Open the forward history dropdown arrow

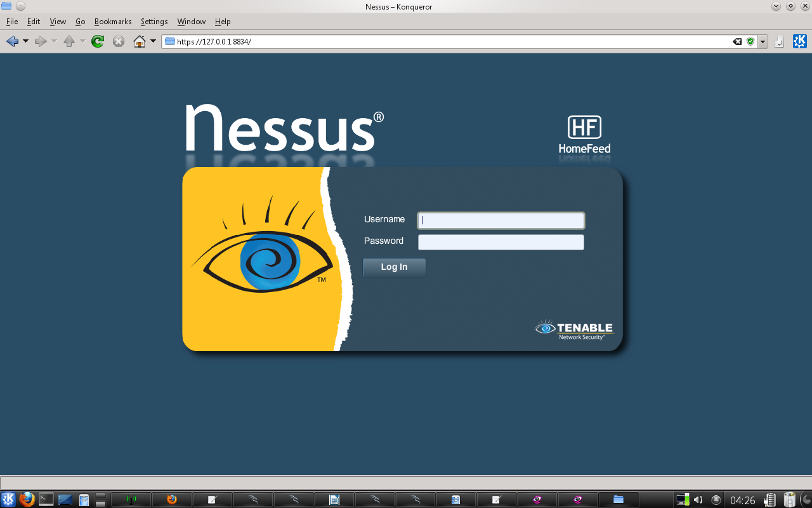tap(54, 41)
